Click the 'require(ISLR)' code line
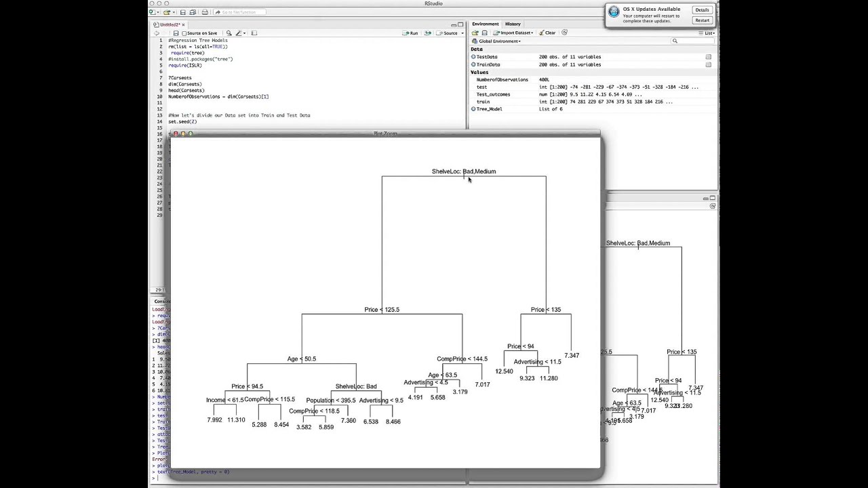Screen dimensions: 868x488 click(x=185, y=66)
